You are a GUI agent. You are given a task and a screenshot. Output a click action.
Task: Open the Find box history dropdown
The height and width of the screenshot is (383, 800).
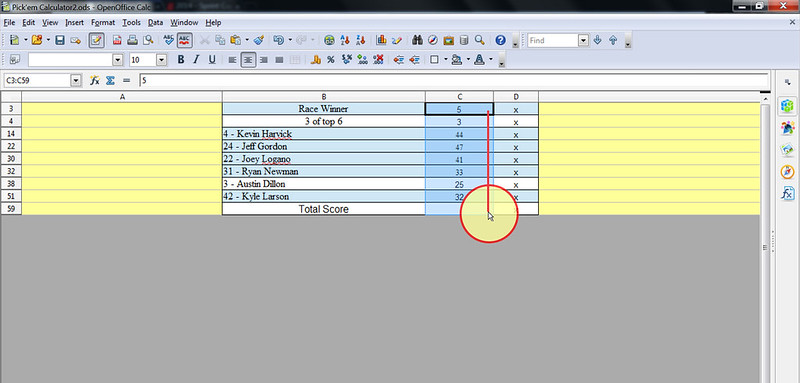pyautogui.click(x=584, y=40)
